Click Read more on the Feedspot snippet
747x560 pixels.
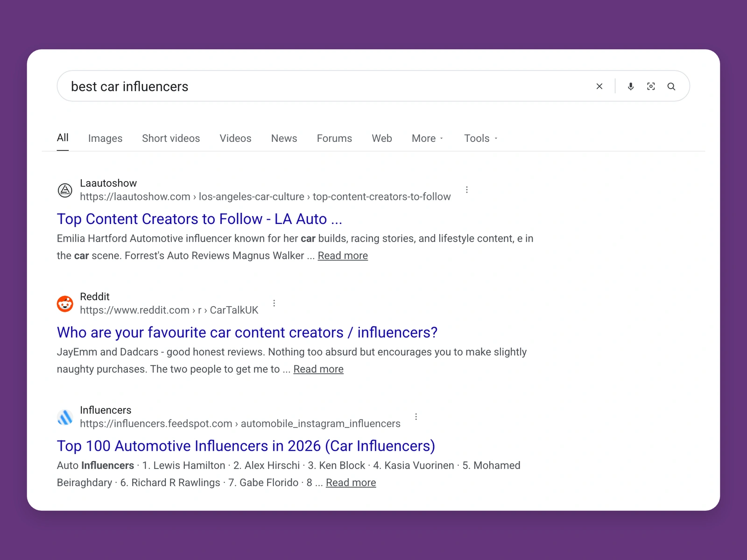pyautogui.click(x=351, y=483)
